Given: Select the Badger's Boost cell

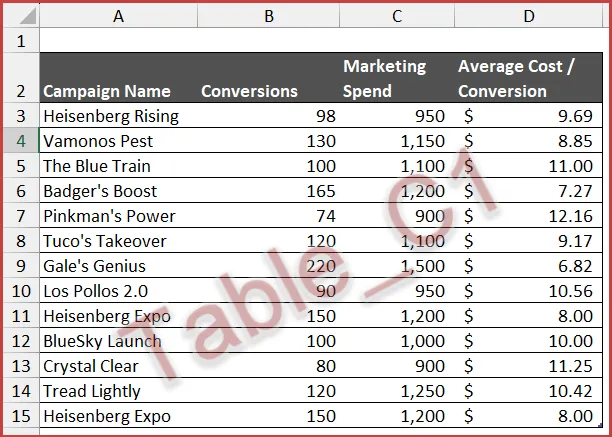Looking at the screenshot, I should point(100,191).
